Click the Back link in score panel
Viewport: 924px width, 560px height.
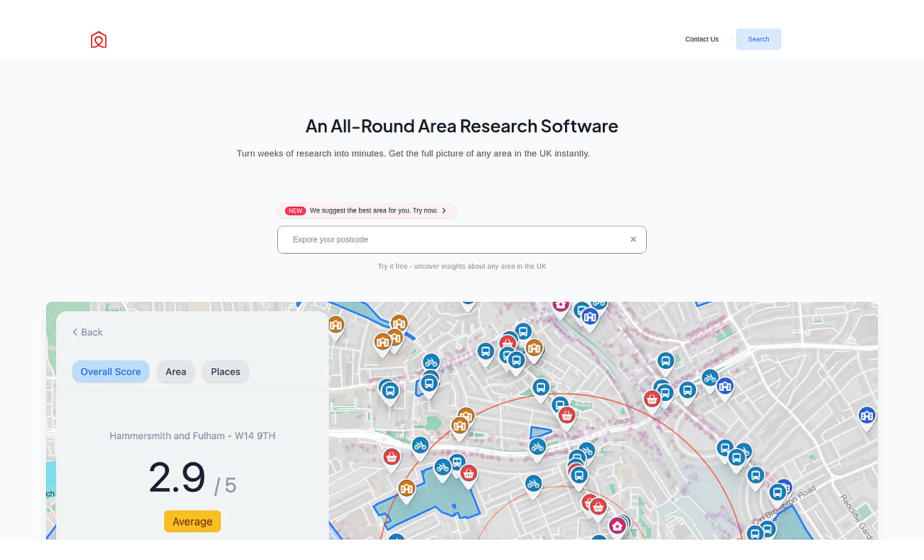[x=87, y=332]
